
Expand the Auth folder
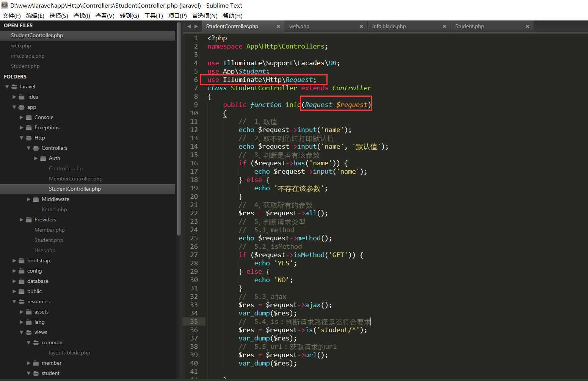click(36, 158)
